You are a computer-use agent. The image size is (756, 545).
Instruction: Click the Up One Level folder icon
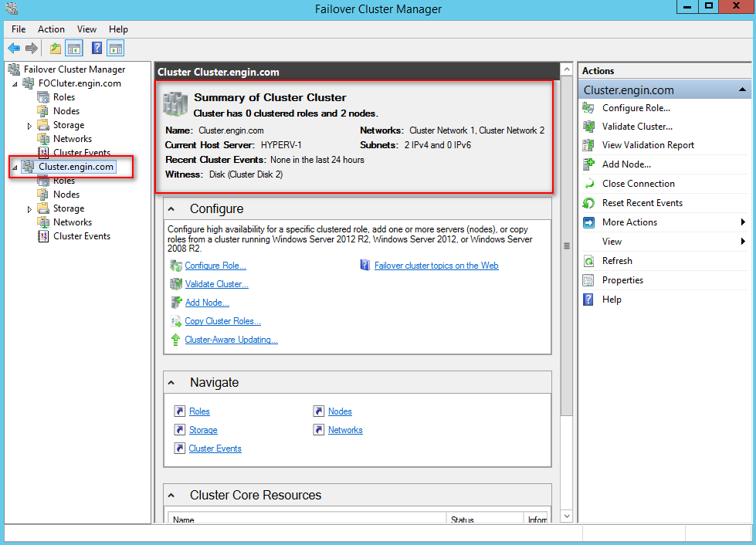tap(56, 48)
